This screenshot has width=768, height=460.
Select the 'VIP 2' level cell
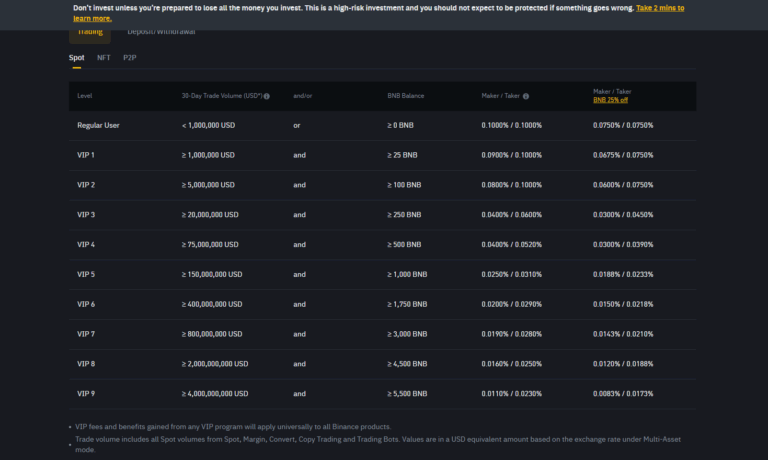[86, 185]
